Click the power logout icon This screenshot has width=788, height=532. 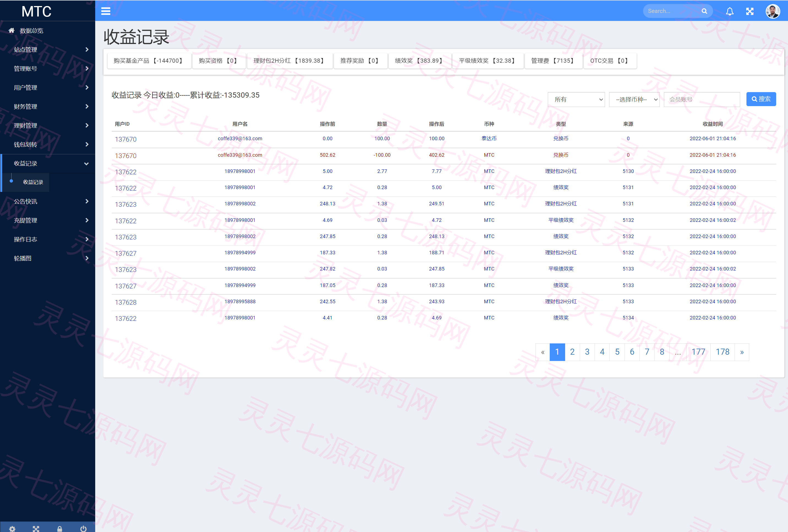pyautogui.click(x=83, y=529)
